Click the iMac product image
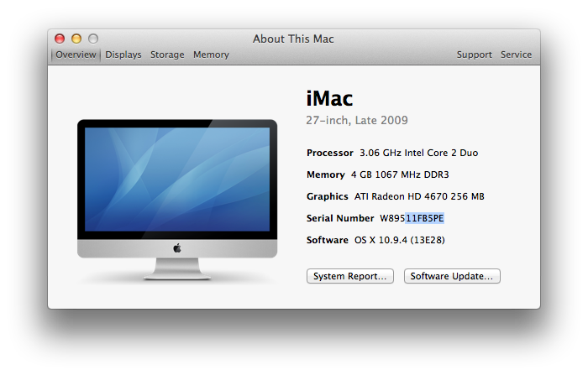 (177, 200)
